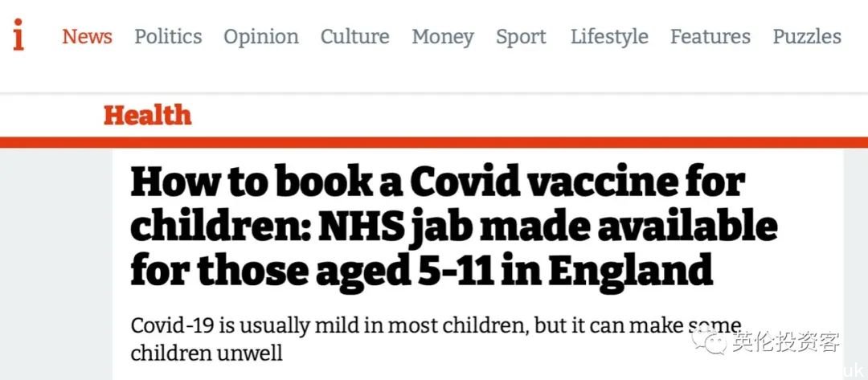Viewport: 868px width, 380px height.
Task: Click the WeChat speech-bubble watermark icon
Action: tap(709, 341)
